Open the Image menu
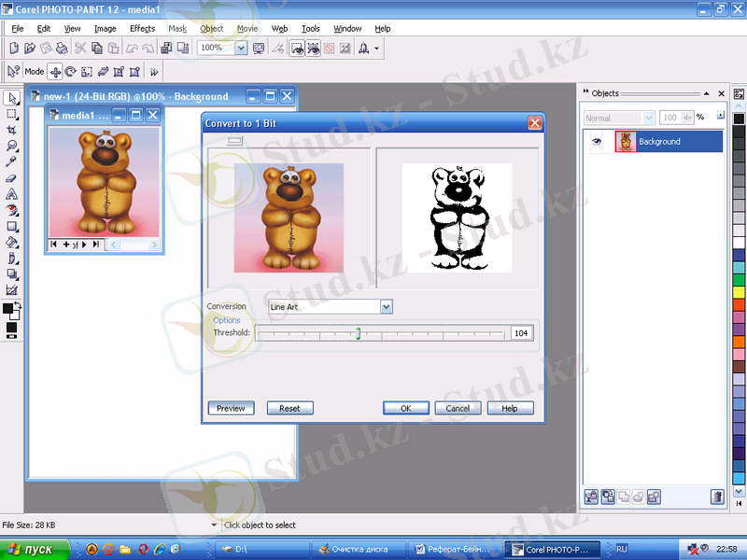Image resolution: width=747 pixels, height=560 pixels. [105, 29]
